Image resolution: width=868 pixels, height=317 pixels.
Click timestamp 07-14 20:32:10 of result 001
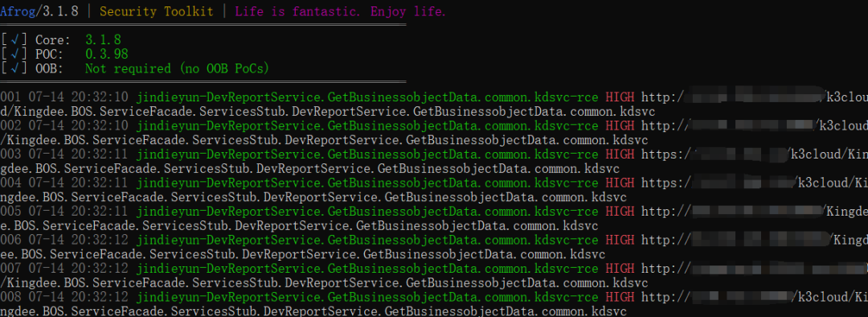(78, 97)
